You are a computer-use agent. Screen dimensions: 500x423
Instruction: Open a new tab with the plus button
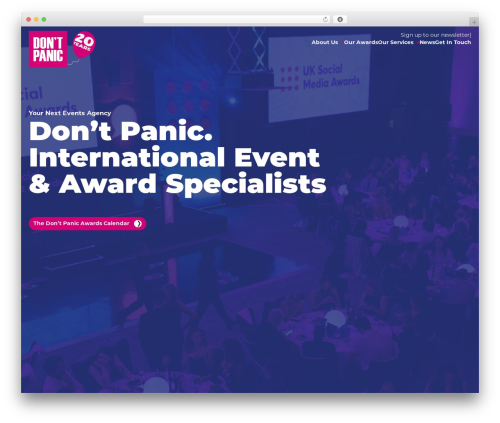474,22
